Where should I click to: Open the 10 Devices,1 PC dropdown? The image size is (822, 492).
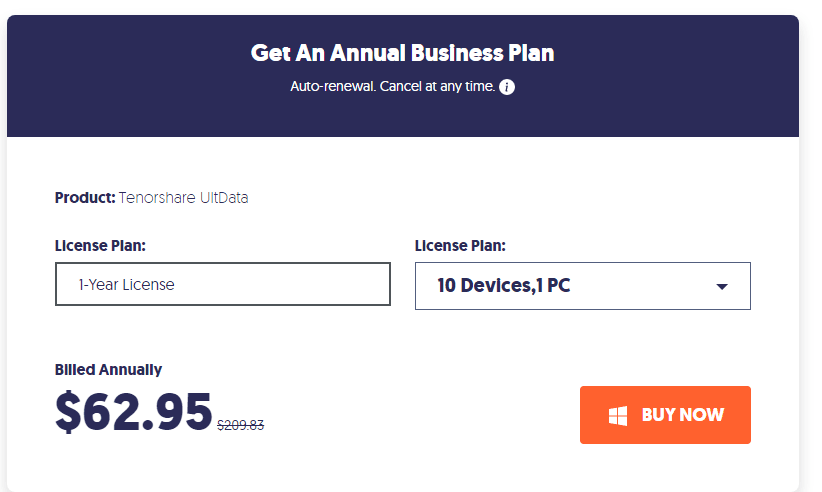(x=582, y=286)
